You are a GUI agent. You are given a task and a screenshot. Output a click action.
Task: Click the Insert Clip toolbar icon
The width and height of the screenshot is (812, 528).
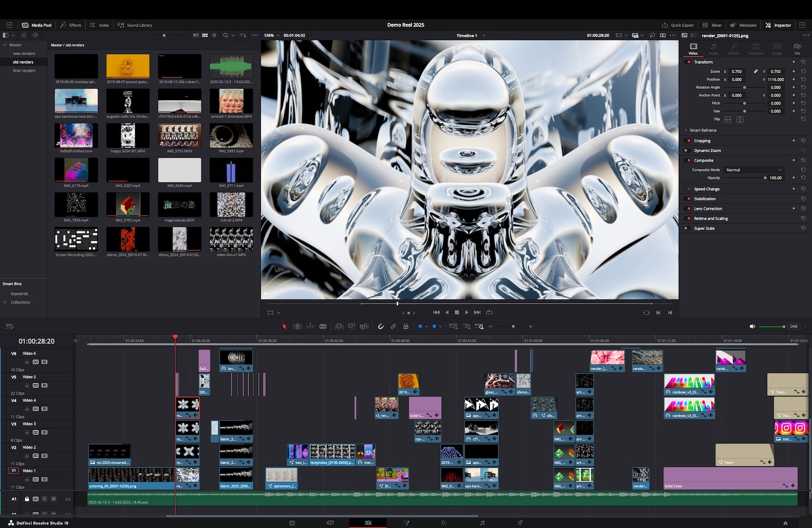point(339,327)
